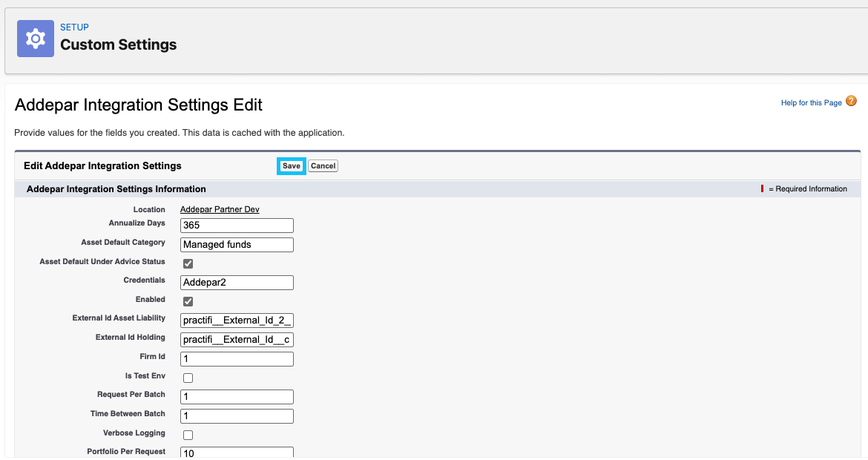Click the '= Required Information' legend text

(x=808, y=188)
